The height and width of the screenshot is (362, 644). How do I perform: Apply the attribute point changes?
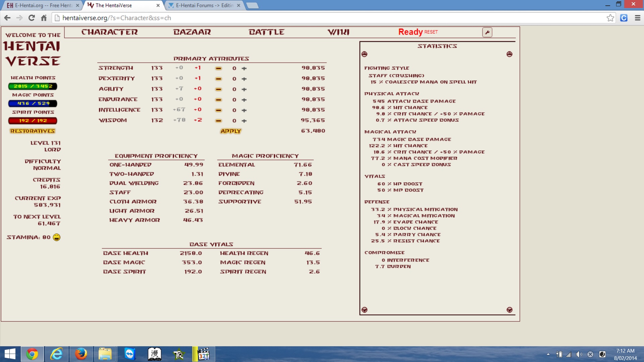231,131
